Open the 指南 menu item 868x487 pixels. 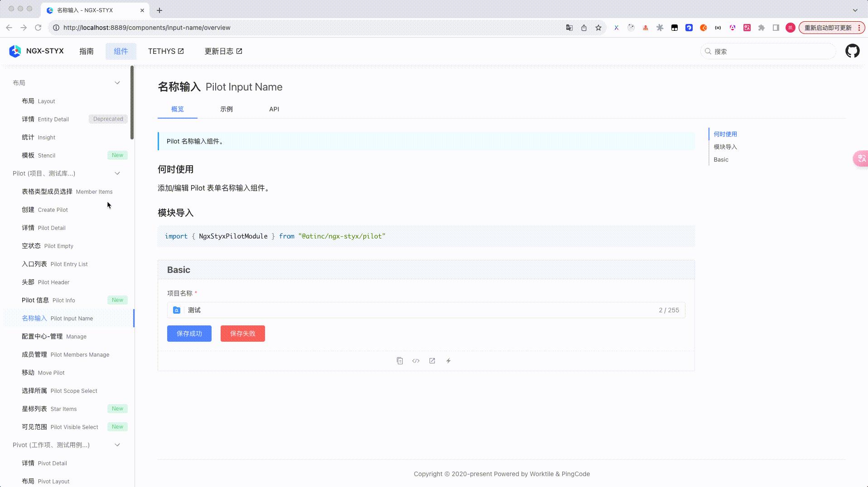pyautogui.click(x=87, y=51)
